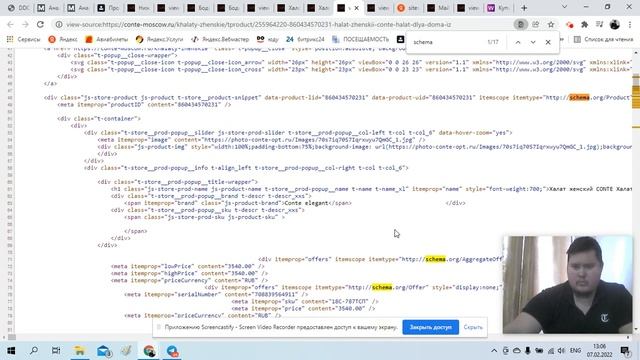Image resolution: width=640 pixels, height=360 pixels.
Task: Open the volume control tray icon
Action: [562, 351]
